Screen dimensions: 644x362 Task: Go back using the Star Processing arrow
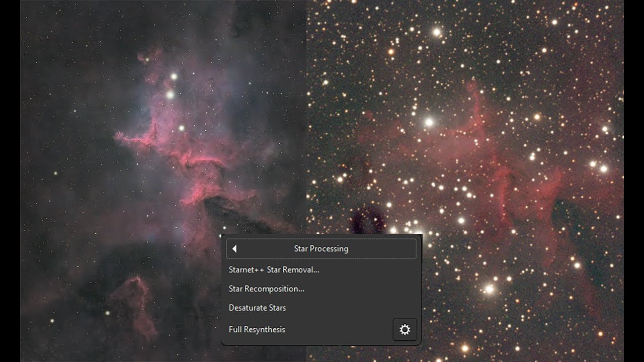click(234, 248)
